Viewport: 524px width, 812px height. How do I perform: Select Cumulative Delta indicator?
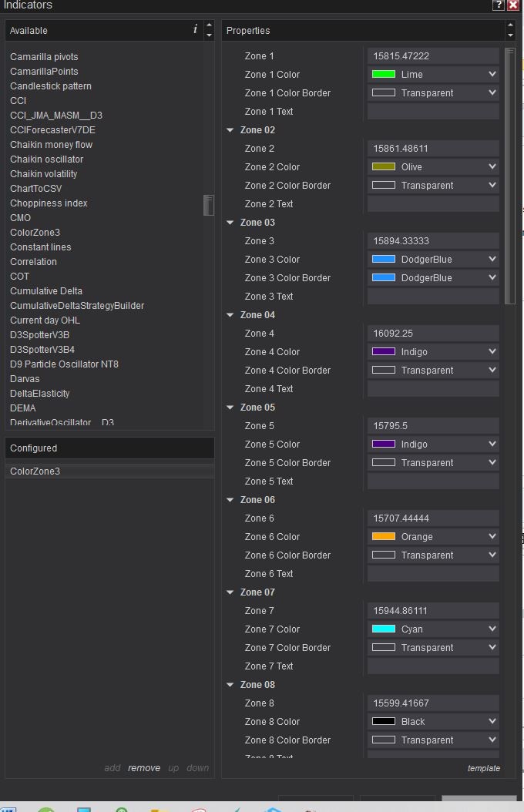[46, 291]
